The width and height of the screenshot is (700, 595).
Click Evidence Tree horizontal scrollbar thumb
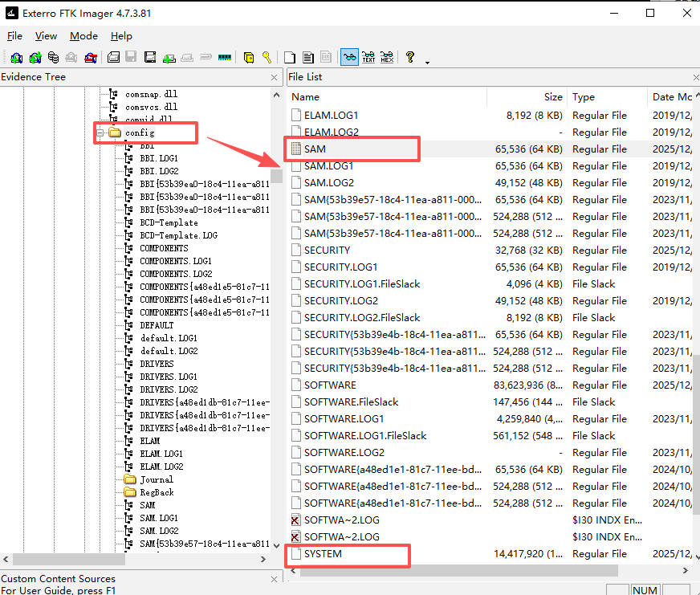[x=69, y=559]
